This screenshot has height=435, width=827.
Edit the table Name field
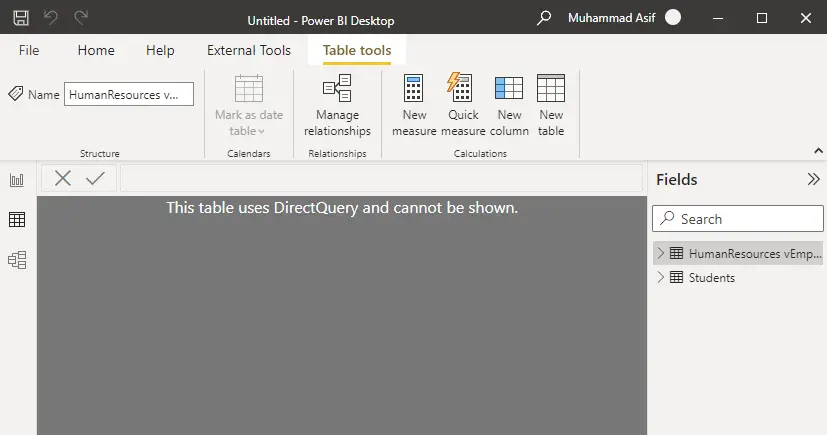[x=129, y=94]
